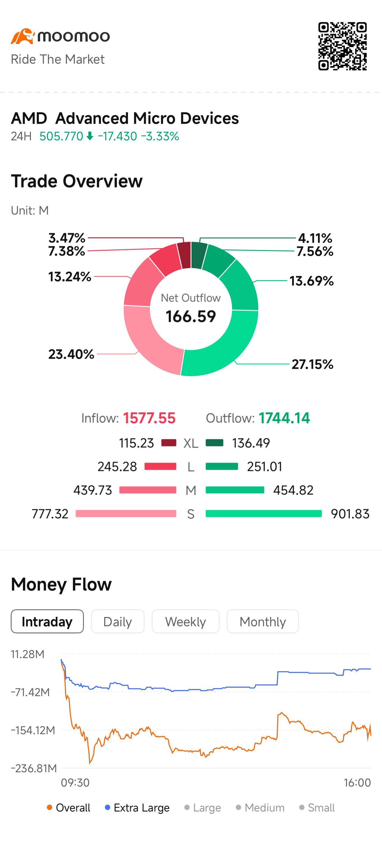Switch to the Weekly tab
Viewport: 382px width, 868px height.
click(x=185, y=621)
